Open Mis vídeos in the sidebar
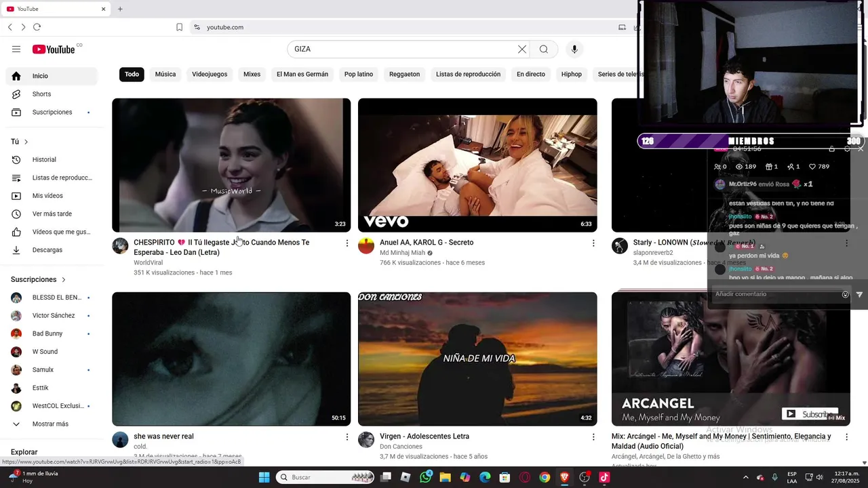 (x=52, y=196)
